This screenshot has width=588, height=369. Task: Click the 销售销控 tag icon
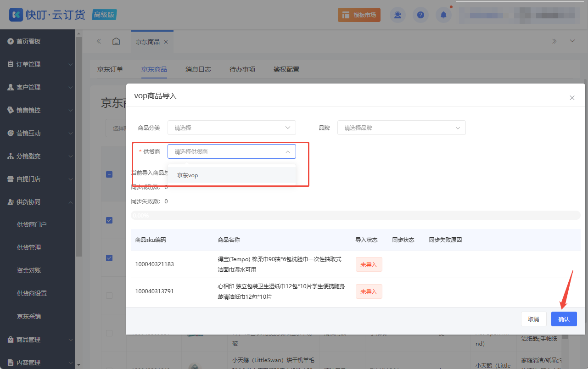point(11,110)
